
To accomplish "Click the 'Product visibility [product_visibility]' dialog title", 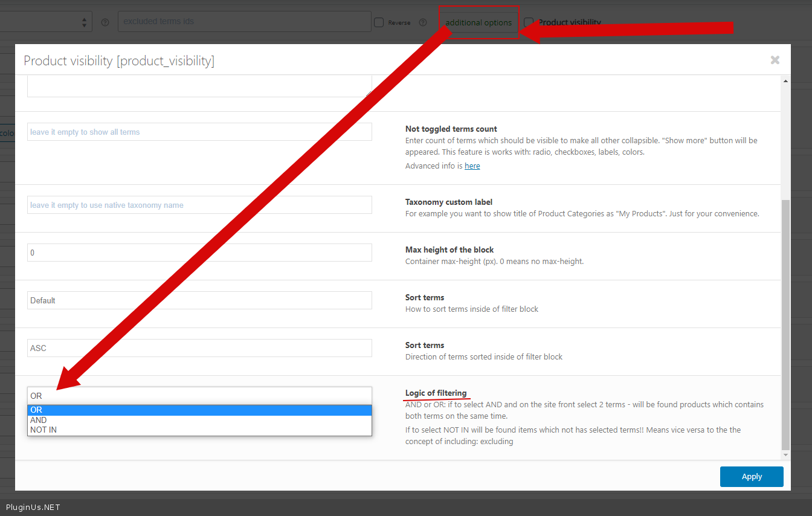I will (119, 60).
